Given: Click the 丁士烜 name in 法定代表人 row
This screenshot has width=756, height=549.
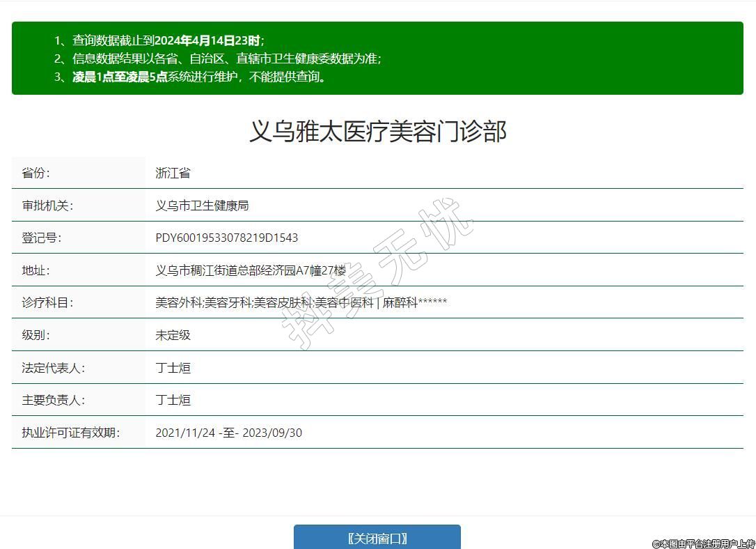Looking at the screenshot, I should pos(173,368).
